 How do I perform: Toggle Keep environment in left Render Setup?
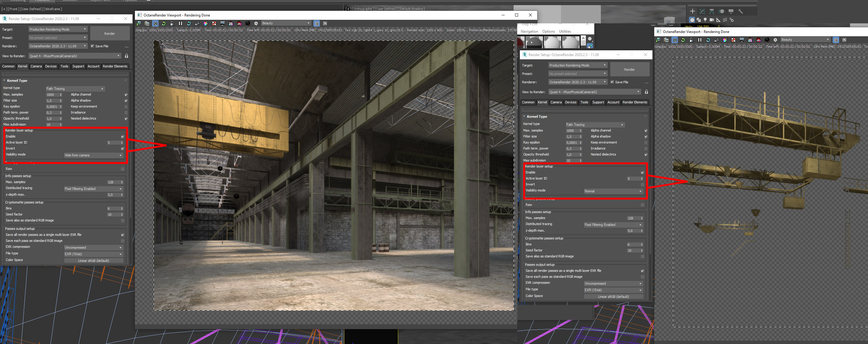pos(126,107)
